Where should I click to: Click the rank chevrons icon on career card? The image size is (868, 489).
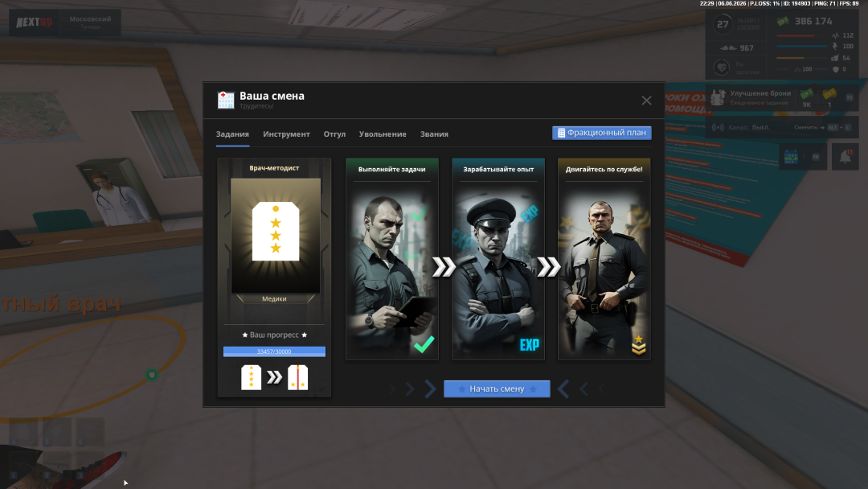click(x=639, y=344)
